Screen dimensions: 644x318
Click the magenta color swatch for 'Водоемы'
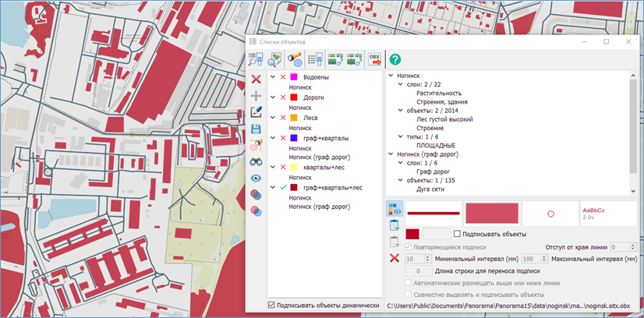pos(295,78)
